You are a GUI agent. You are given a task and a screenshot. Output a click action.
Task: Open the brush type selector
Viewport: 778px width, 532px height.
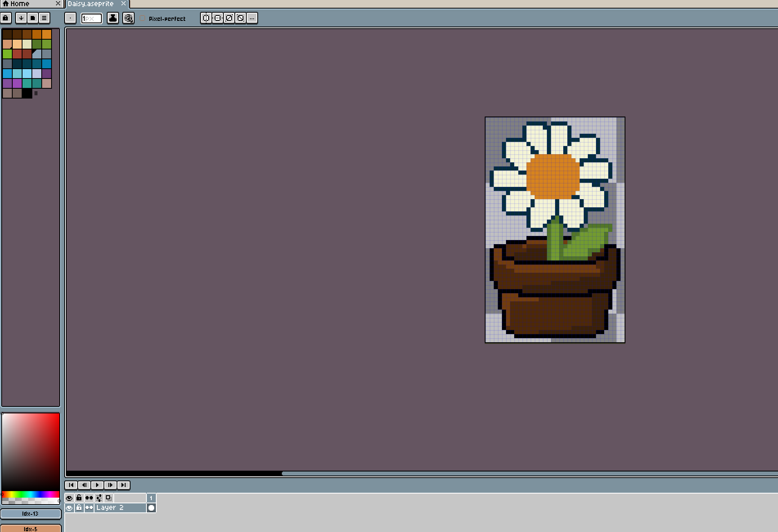click(x=70, y=18)
